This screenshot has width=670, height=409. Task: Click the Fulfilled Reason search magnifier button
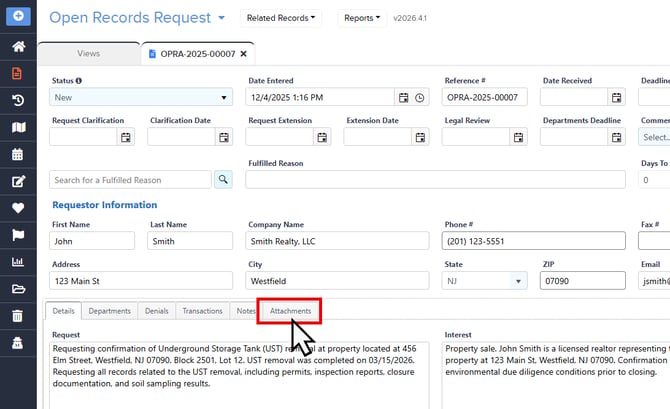(223, 179)
